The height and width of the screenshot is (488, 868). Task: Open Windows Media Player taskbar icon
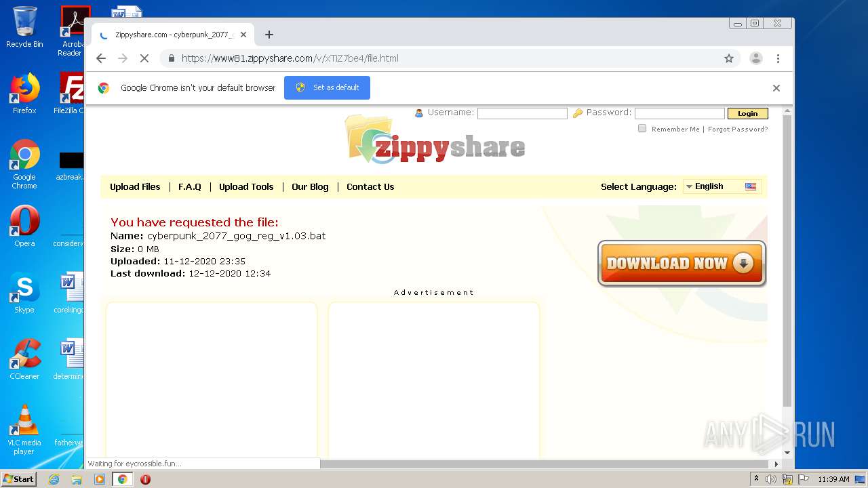coord(100,479)
